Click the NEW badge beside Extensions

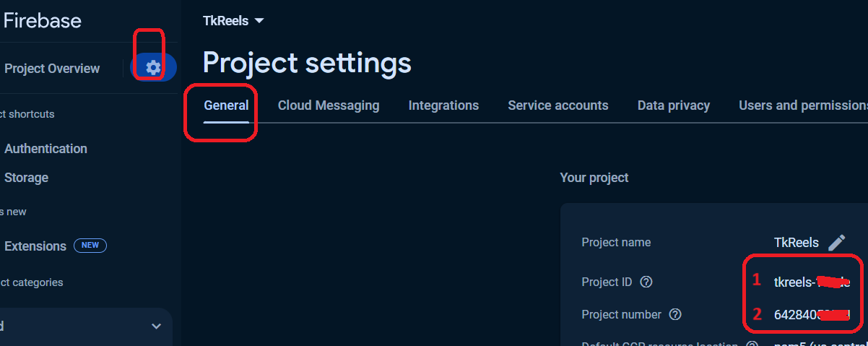click(90, 246)
